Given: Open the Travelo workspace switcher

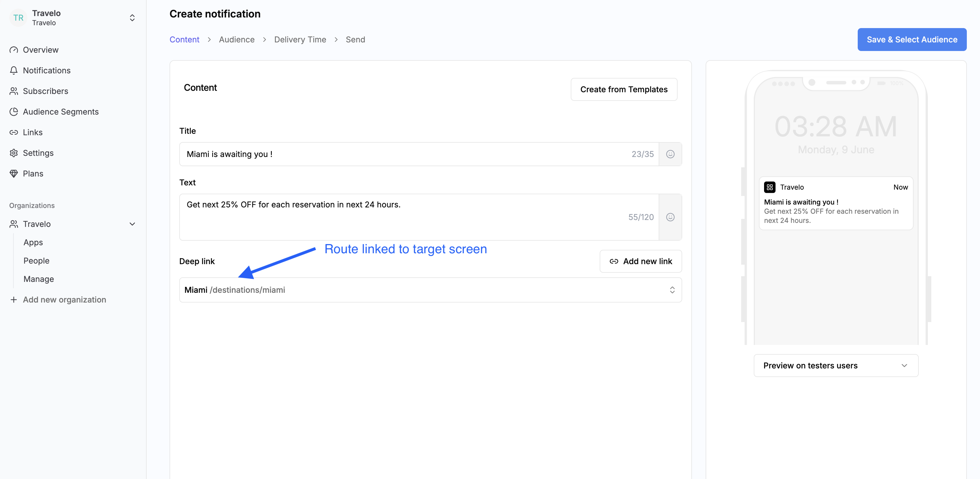Looking at the screenshot, I should pos(132,18).
